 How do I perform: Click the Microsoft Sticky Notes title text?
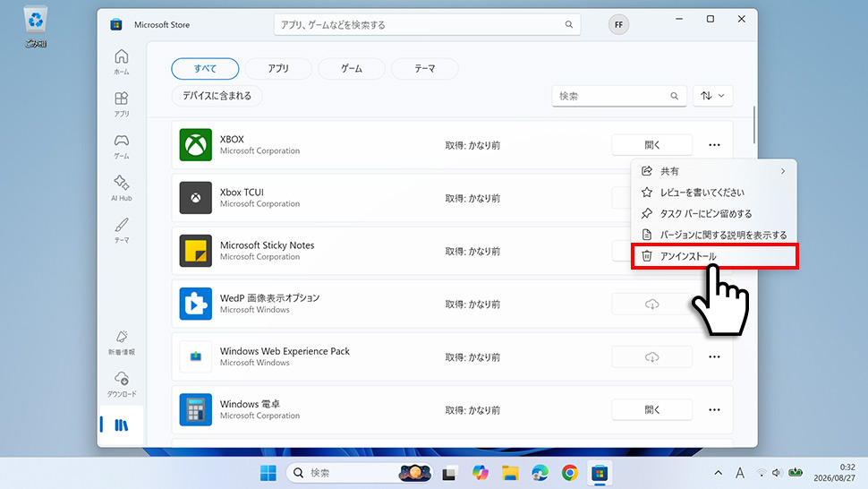(x=267, y=244)
